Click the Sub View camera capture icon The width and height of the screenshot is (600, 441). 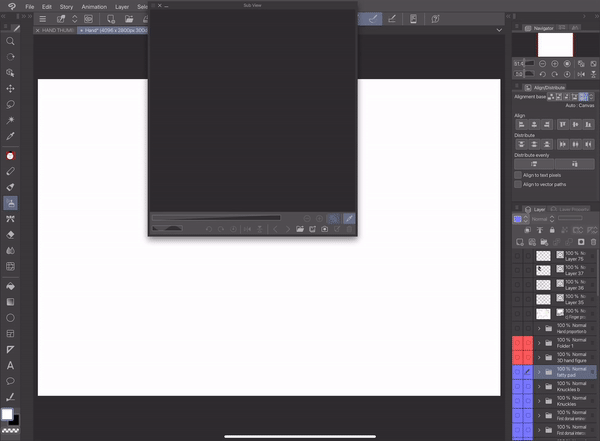[x=324, y=229]
